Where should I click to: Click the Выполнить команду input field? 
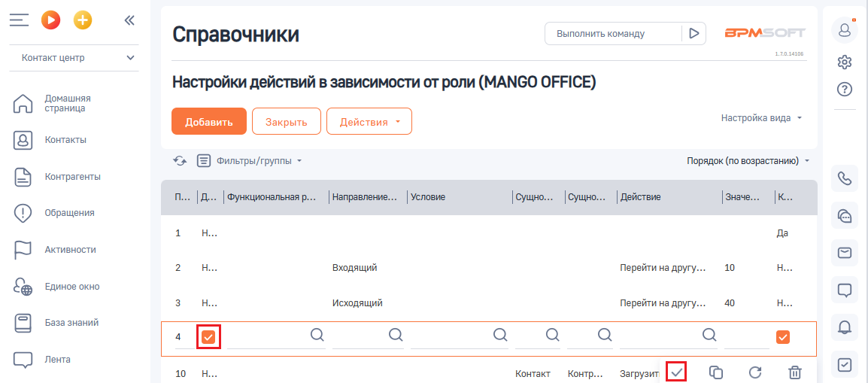(x=613, y=34)
